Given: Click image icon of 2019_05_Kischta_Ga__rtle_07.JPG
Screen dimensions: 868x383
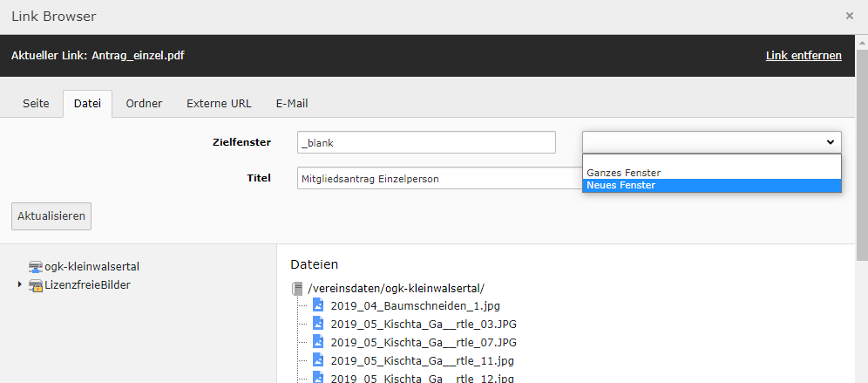Looking at the screenshot, I should (318, 342).
